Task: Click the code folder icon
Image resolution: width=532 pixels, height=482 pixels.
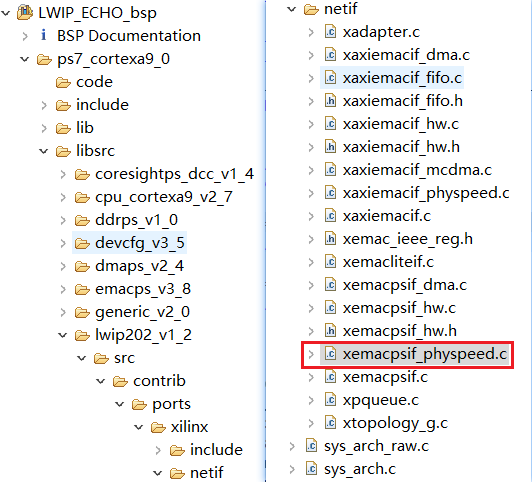Action: pos(63,82)
